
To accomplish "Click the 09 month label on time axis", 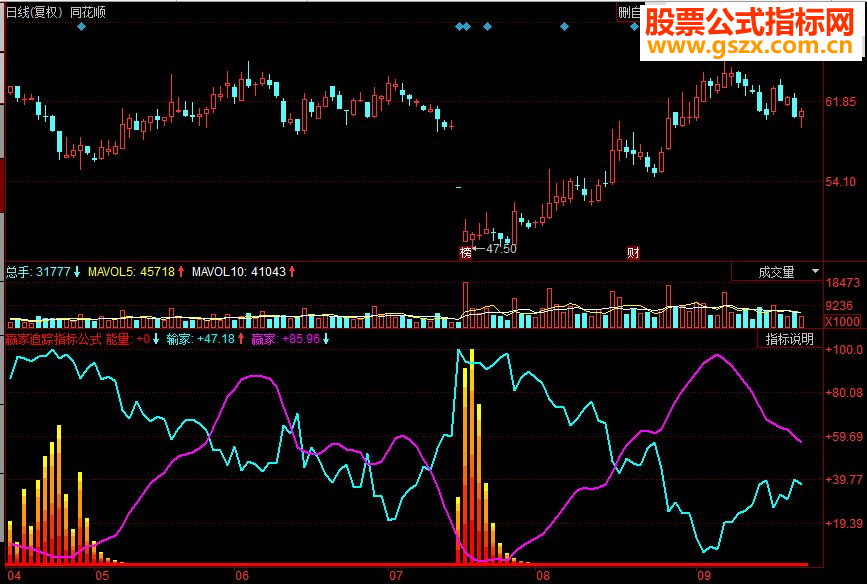I will (703, 576).
